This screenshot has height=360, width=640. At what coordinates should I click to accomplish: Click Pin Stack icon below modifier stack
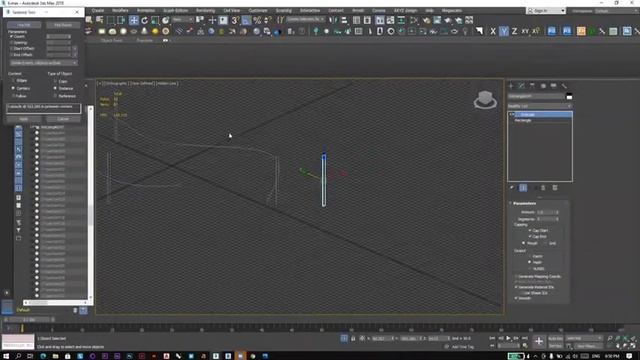click(512, 188)
